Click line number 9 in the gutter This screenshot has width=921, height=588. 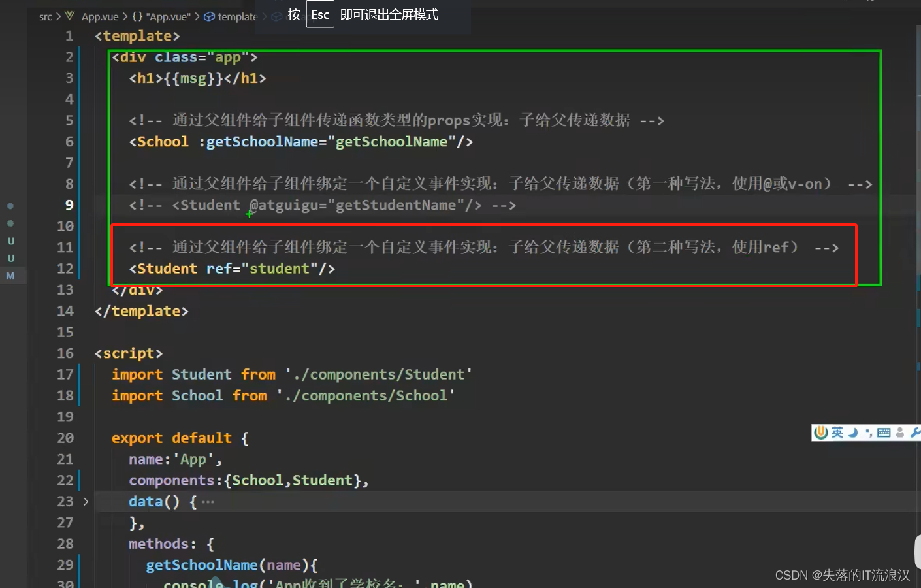point(69,205)
